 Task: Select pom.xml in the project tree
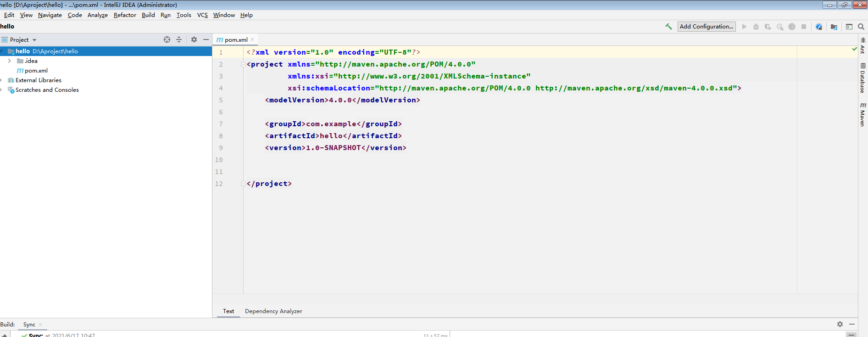[x=106, y=70]
